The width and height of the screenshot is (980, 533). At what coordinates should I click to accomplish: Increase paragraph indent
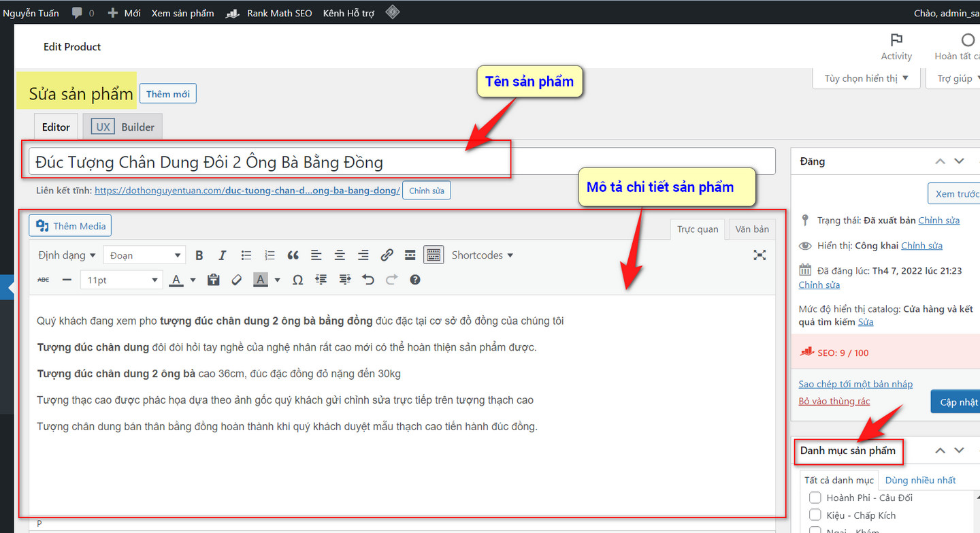click(345, 280)
